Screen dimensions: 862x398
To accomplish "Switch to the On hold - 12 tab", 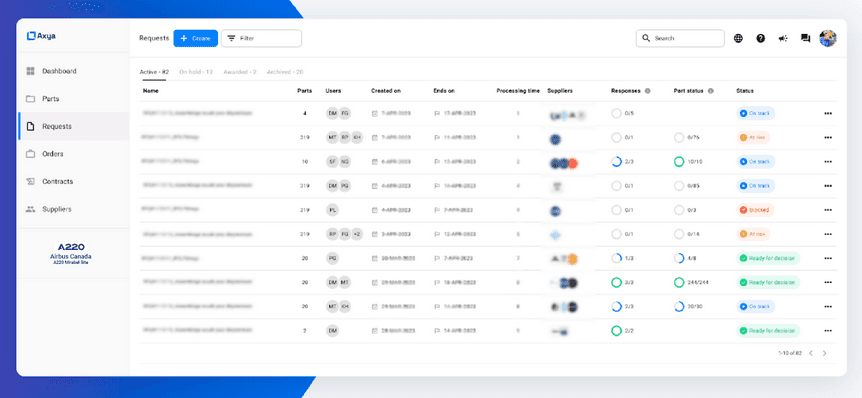I will [196, 72].
